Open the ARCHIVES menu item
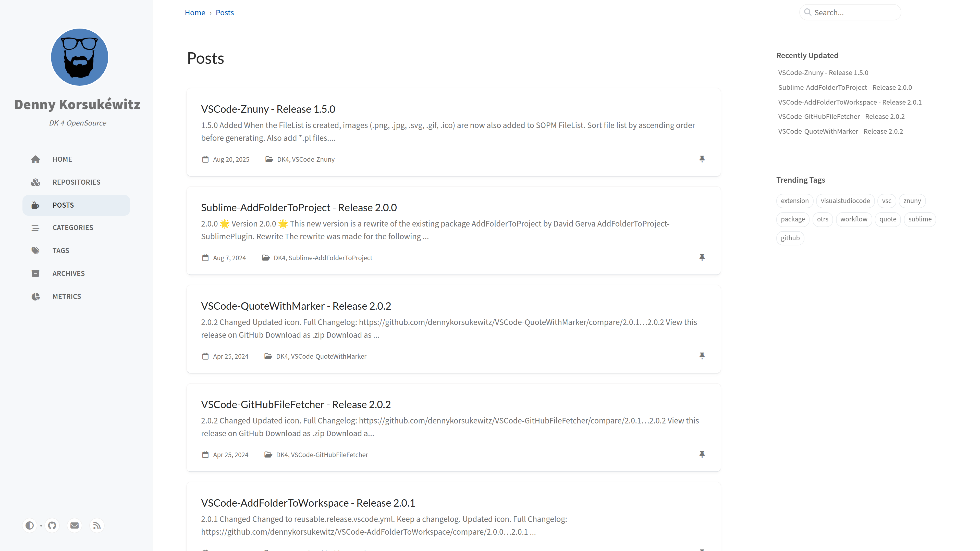 pos(76,273)
